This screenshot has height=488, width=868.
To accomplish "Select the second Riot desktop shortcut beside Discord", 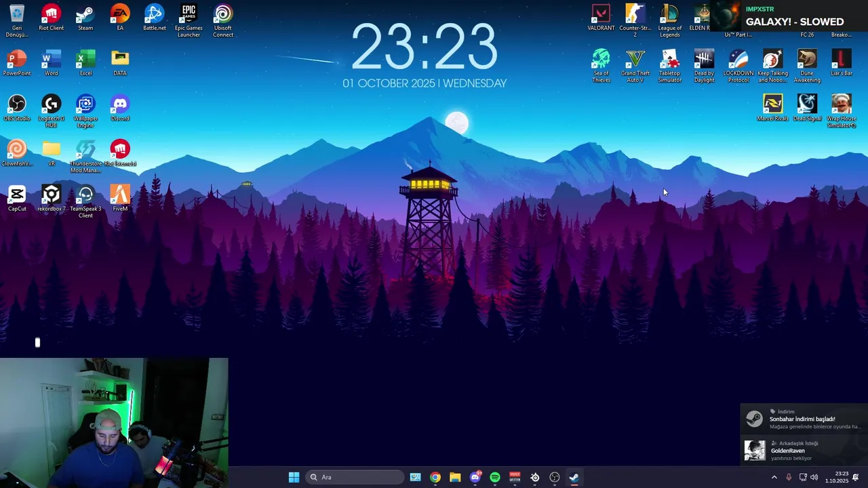I will (120, 153).
